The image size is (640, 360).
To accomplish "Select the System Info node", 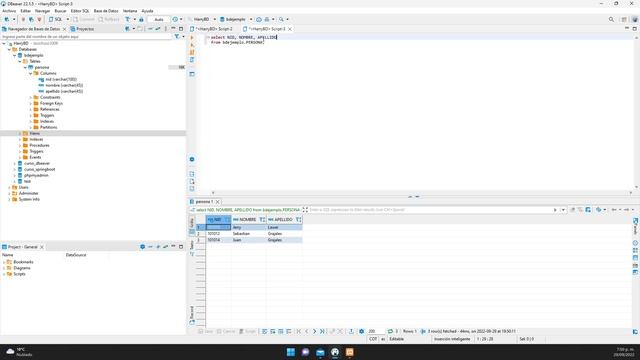I will [29, 199].
